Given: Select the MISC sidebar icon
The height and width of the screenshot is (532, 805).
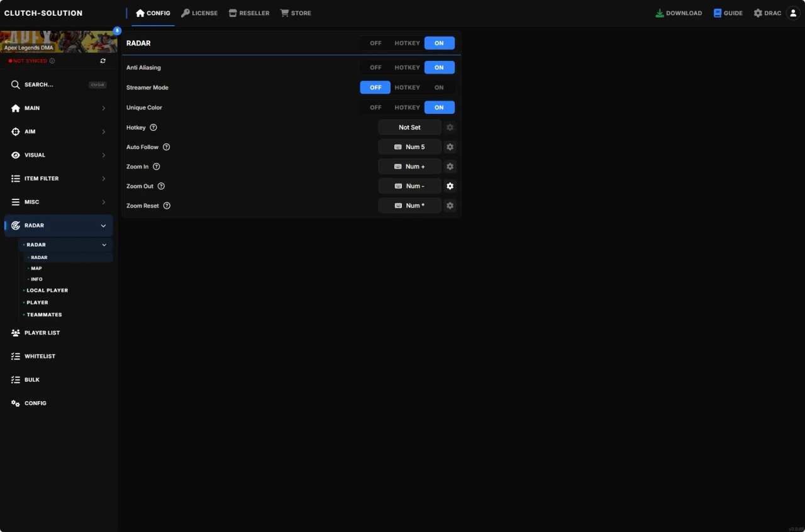Looking at the screenshot, I should click(15, 202).
